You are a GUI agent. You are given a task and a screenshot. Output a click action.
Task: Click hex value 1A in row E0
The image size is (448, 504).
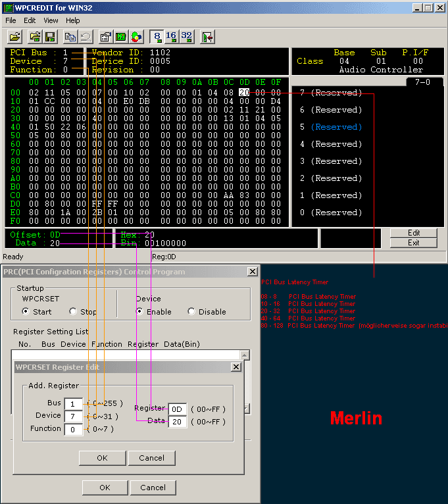click(x=65, y=212)
